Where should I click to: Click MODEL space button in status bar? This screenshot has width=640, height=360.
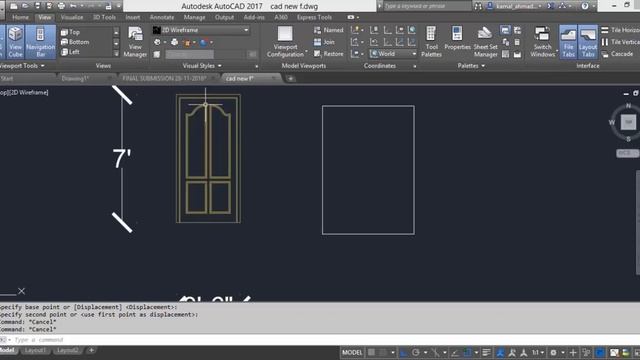pyautogui.click(x=352, y=353)
